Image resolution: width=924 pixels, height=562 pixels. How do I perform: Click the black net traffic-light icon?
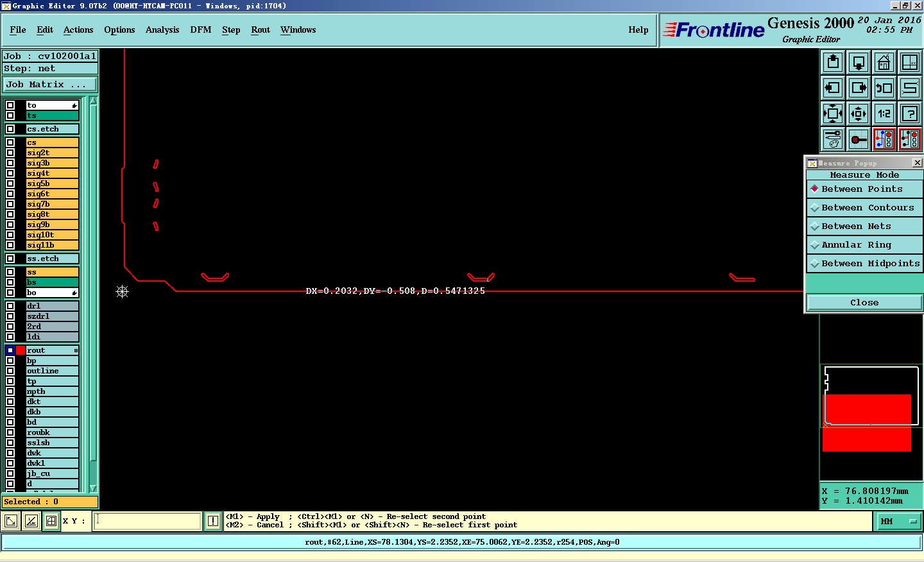click(x=910, y=139)
